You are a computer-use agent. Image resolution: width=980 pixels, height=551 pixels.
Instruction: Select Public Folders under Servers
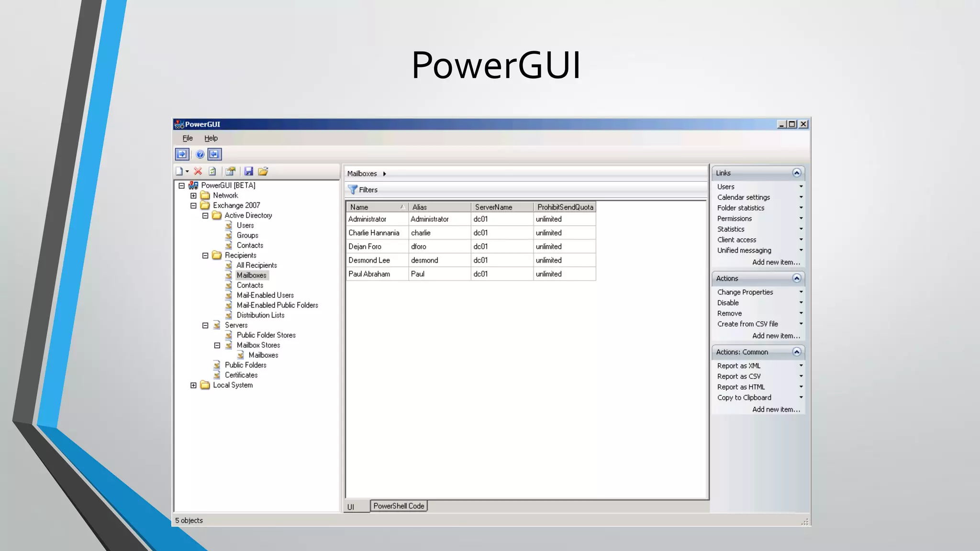245,365
